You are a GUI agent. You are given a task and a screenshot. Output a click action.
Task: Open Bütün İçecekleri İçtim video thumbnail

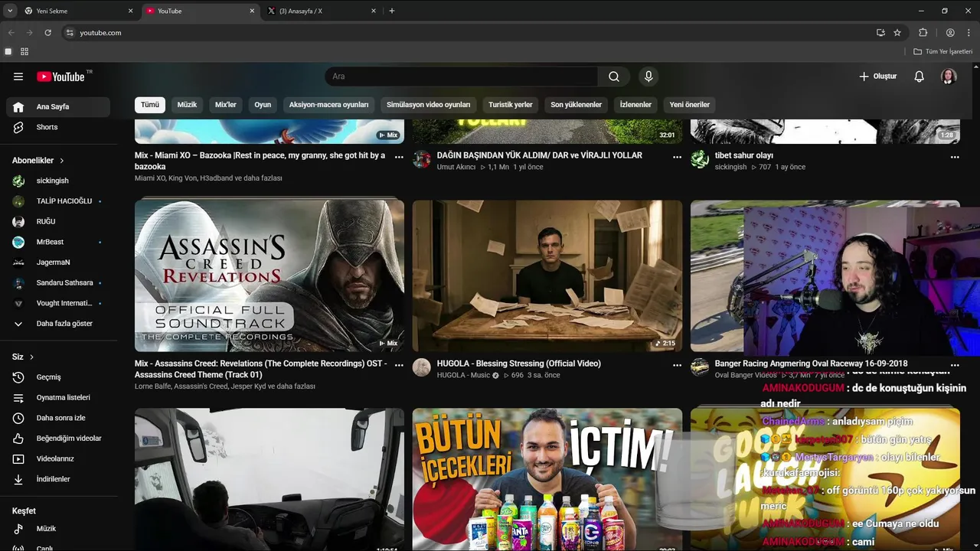tap(547, 479)
